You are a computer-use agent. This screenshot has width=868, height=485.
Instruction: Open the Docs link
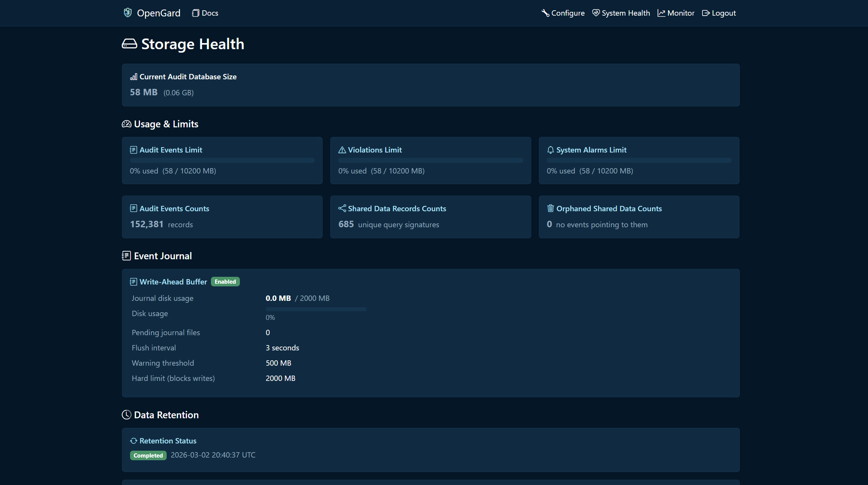[x=205, y=13]
